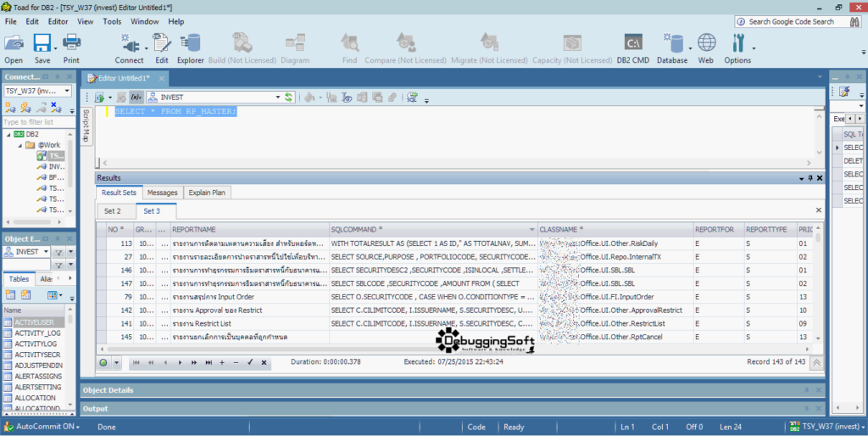Click the Type to filter list box
The image size is (868, 436).
point(39,122)
